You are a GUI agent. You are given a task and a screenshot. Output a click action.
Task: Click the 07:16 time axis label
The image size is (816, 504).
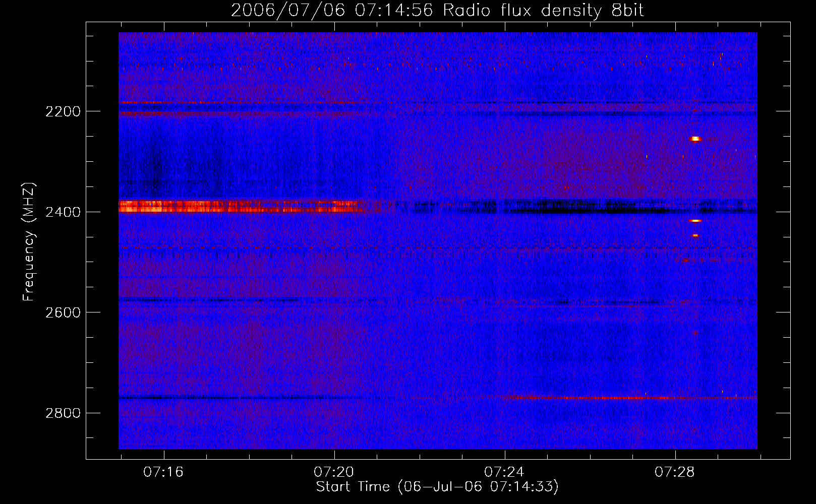point(163,472)
